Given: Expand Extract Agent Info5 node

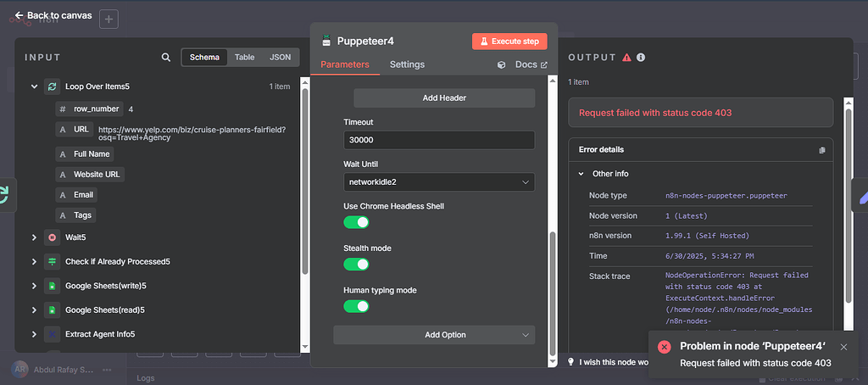Looking at the screenshot, I should [x=34, y=334].
